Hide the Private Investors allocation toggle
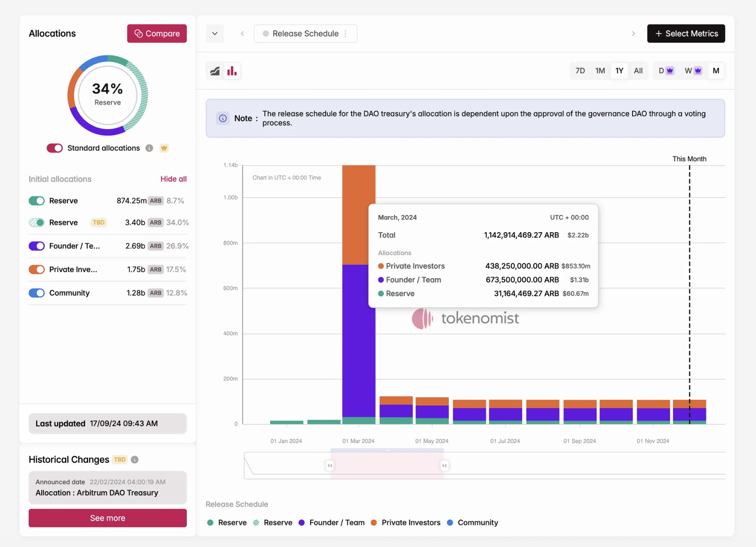 point(37,270)
